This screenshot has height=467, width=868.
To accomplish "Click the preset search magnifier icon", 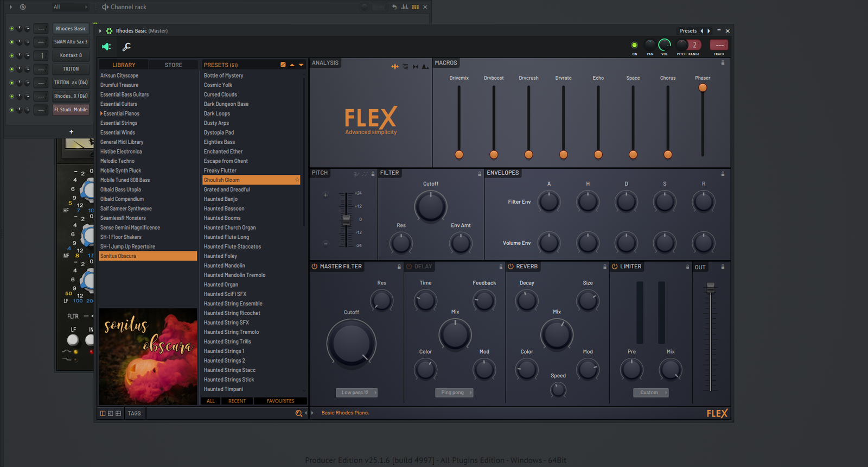I will pos(298,413).
